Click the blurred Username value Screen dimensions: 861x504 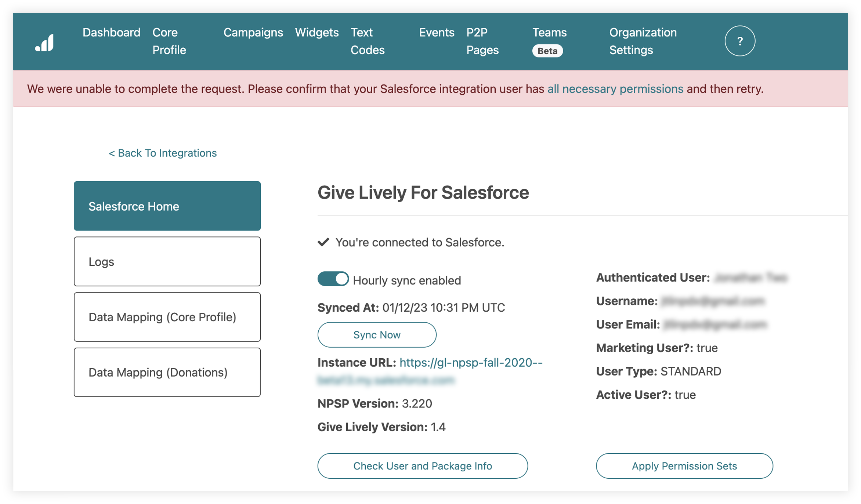[x=713, y=301]
